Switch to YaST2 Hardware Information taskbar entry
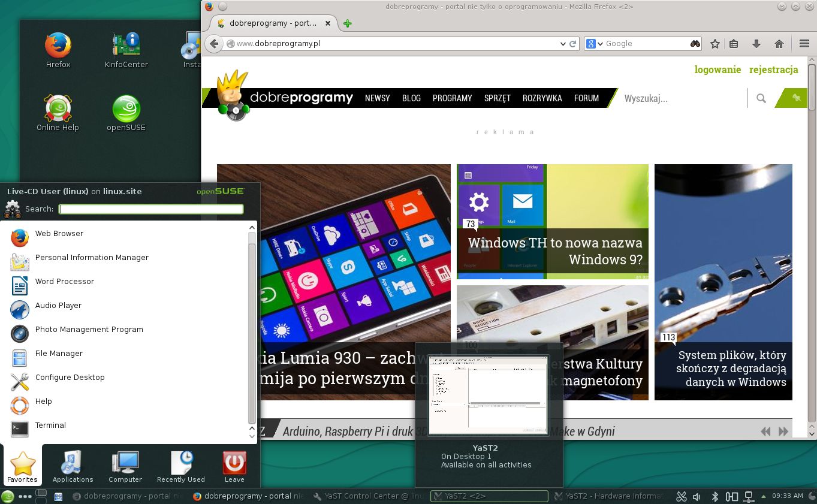This screenshot has width=817, height=504. click(x=610, y=496)
